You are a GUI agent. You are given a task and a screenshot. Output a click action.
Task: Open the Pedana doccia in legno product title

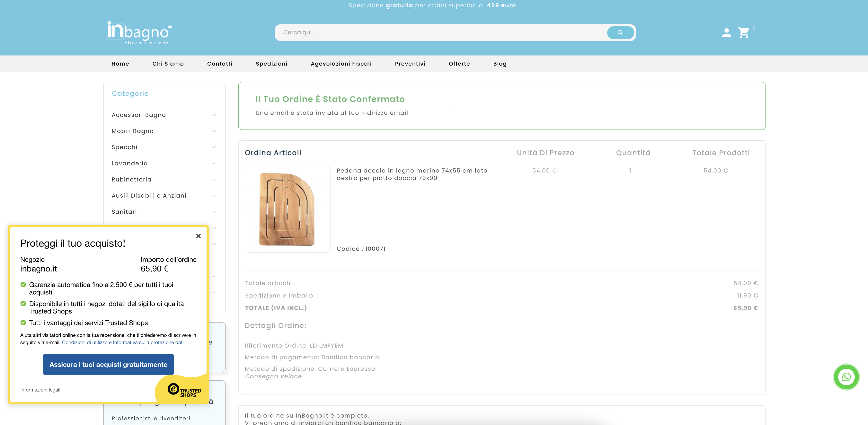click(x=412, y=174)
